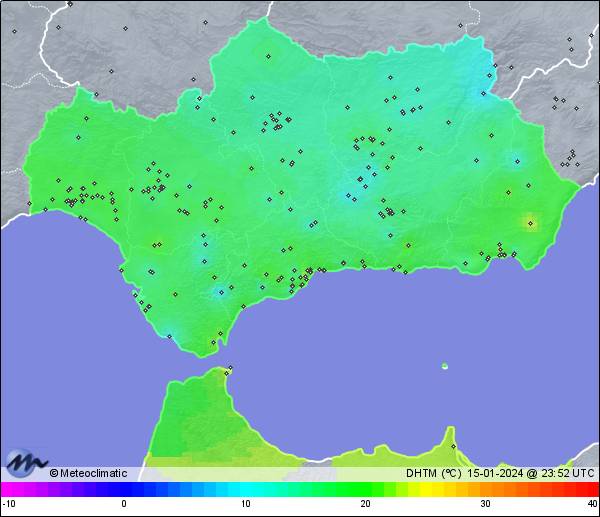600x517 pixels.
Task: Pick the orange color above the 30 label
Action: click(485, 489)
